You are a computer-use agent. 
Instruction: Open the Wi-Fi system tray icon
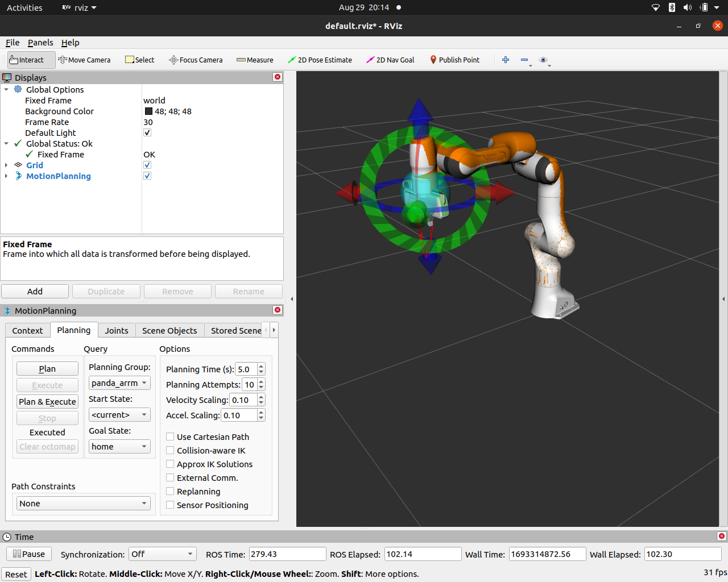(656, 7)
